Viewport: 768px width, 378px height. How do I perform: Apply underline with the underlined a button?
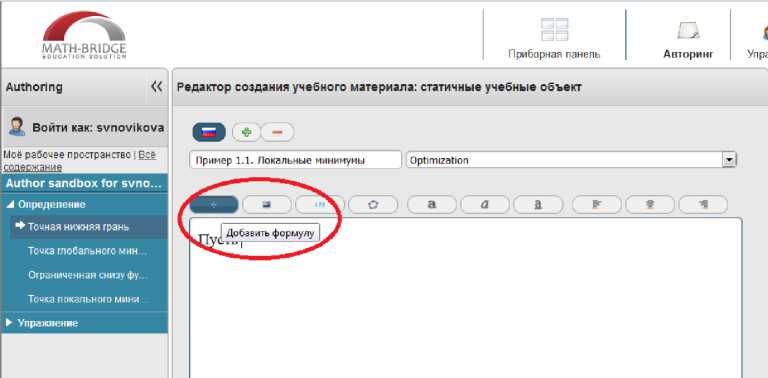[x=538, y=205]
